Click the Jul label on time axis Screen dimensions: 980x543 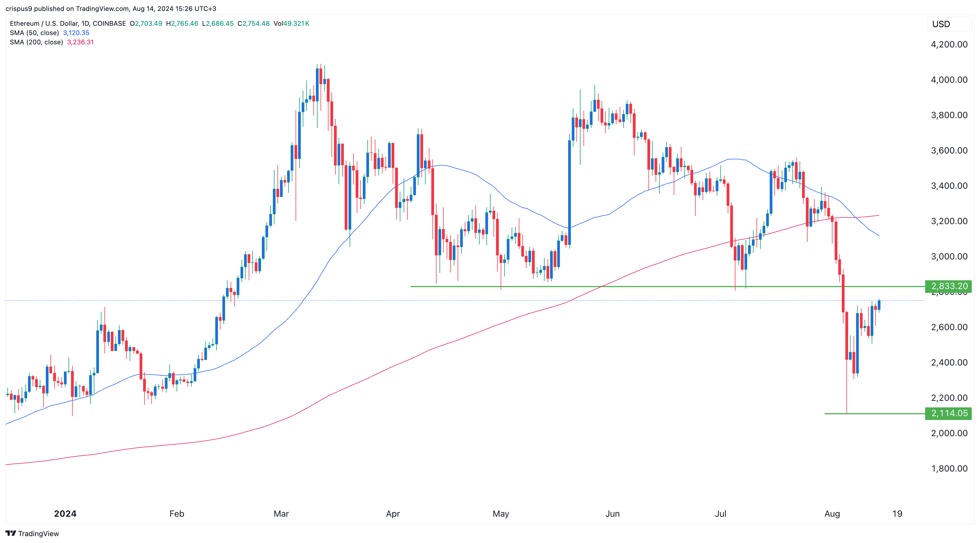tap(721, 514)
